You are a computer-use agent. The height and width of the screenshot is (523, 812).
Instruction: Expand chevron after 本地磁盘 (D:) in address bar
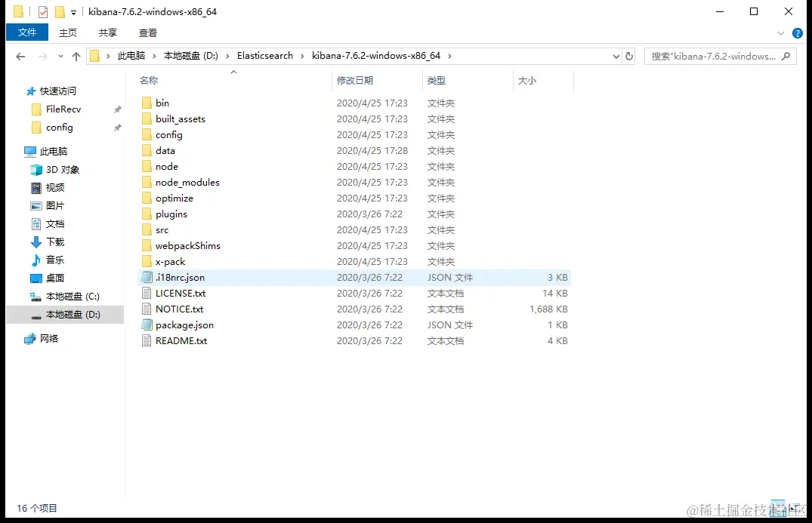click(x=227, y=56)
